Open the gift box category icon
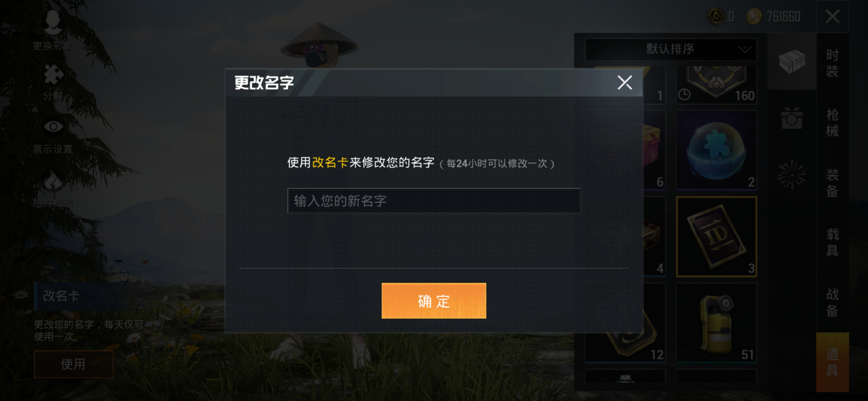868x401 pixels. coord(791,118)
